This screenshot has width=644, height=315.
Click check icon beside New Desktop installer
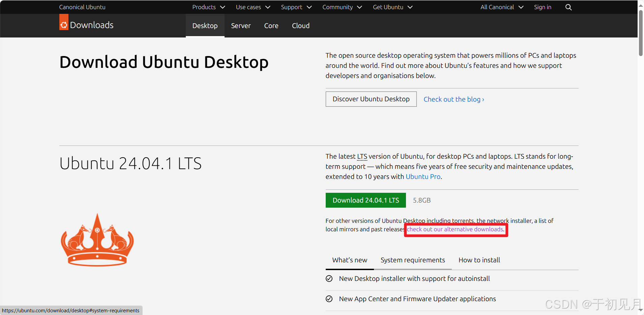tap(329, 279)
